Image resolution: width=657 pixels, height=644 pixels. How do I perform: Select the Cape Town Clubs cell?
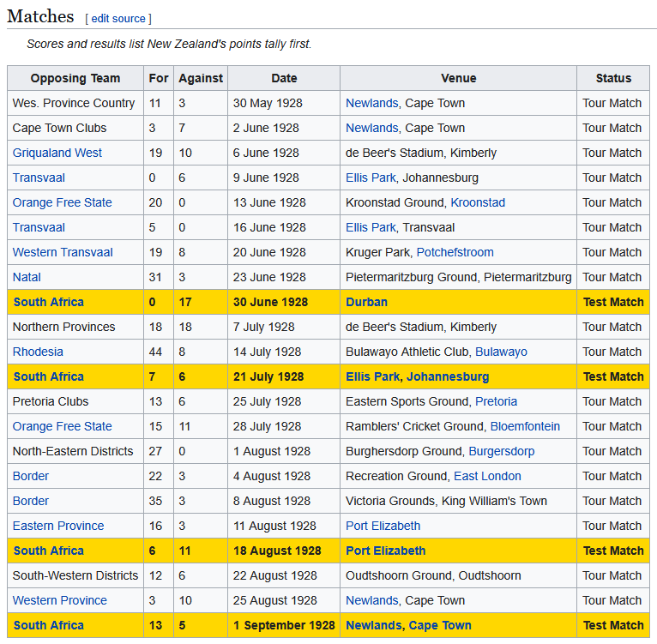(x=75, y=128)
